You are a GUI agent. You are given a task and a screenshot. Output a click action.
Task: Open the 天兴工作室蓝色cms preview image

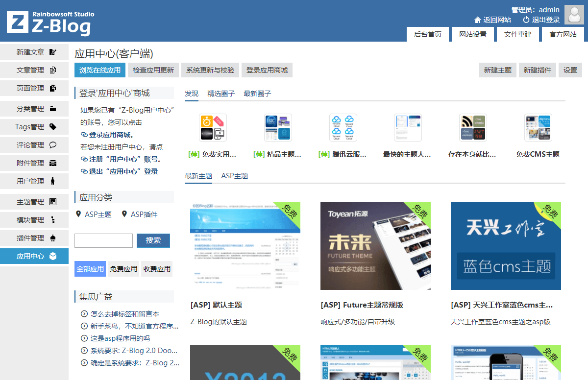(x=506, y=246)
